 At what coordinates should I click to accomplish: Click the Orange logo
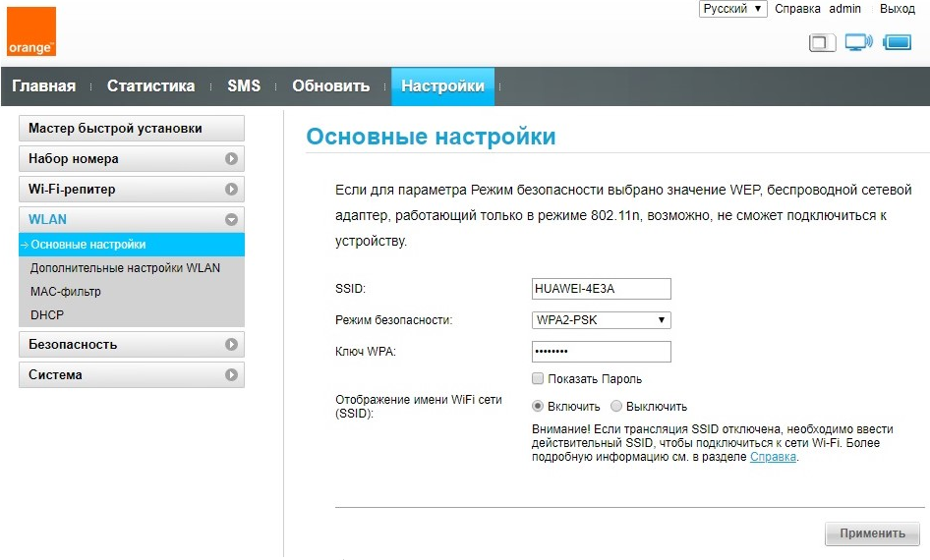click(31, 31)
